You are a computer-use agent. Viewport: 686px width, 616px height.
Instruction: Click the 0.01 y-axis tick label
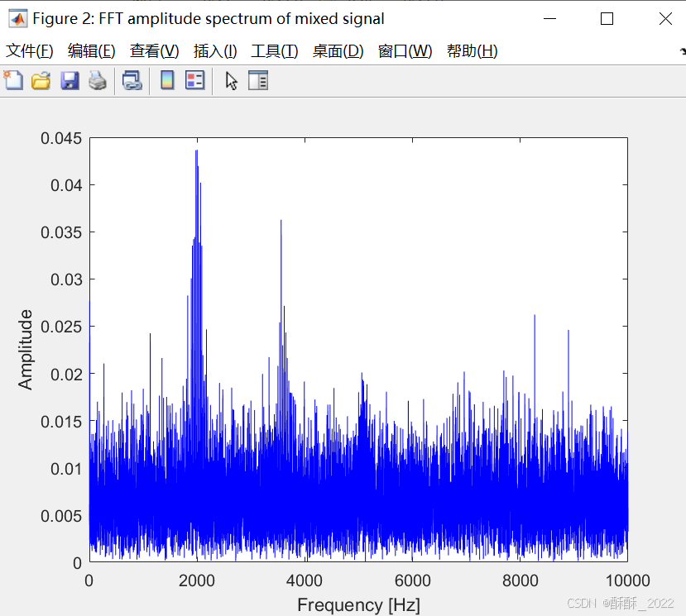(x=66, y=469)
